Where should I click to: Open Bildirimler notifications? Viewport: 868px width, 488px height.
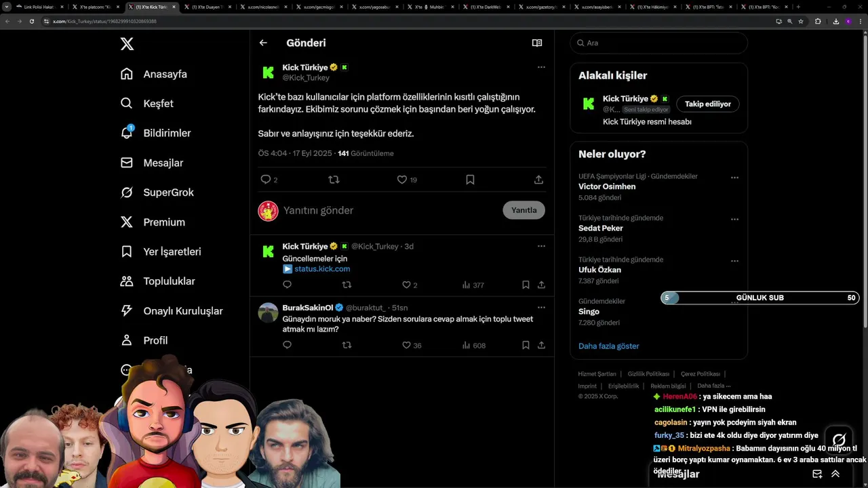tap(155, 133)
